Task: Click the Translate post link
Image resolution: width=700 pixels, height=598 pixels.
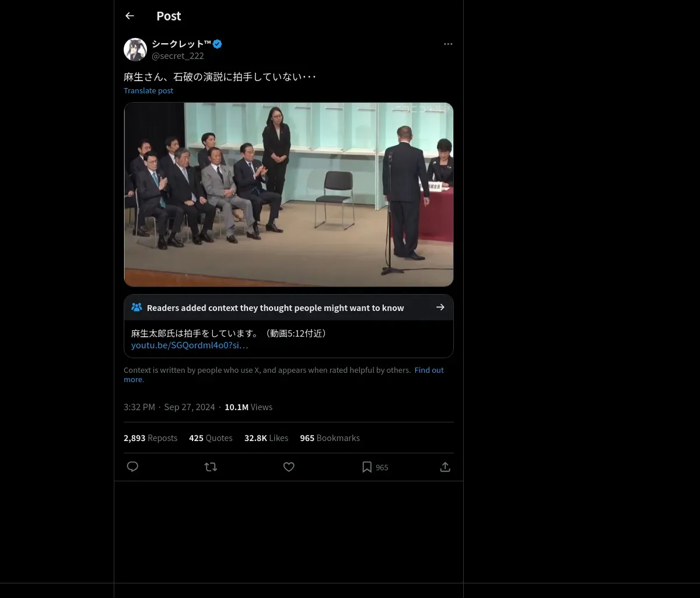Action: (148, 90)
